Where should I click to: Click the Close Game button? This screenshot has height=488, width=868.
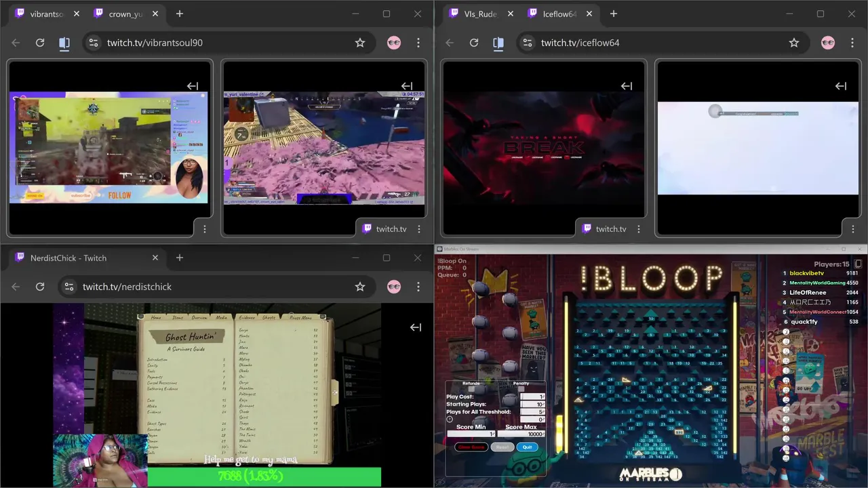tap(471, 447)
